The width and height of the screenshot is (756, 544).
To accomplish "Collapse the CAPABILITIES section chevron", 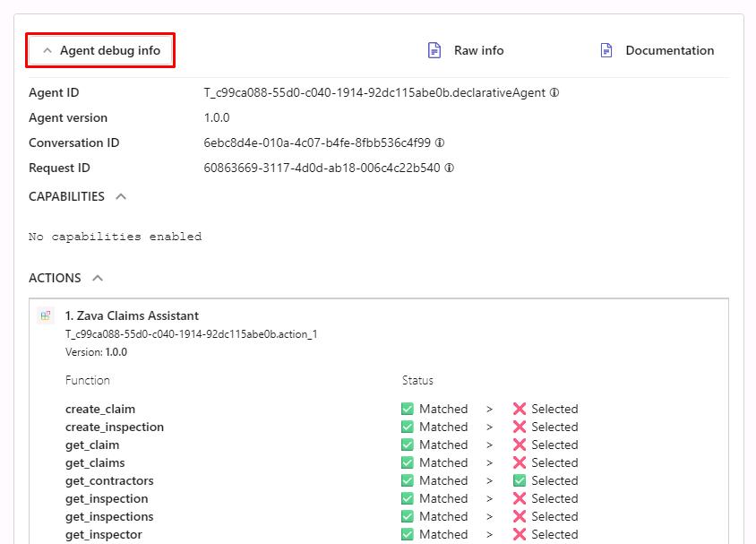I will click(121, 196).
